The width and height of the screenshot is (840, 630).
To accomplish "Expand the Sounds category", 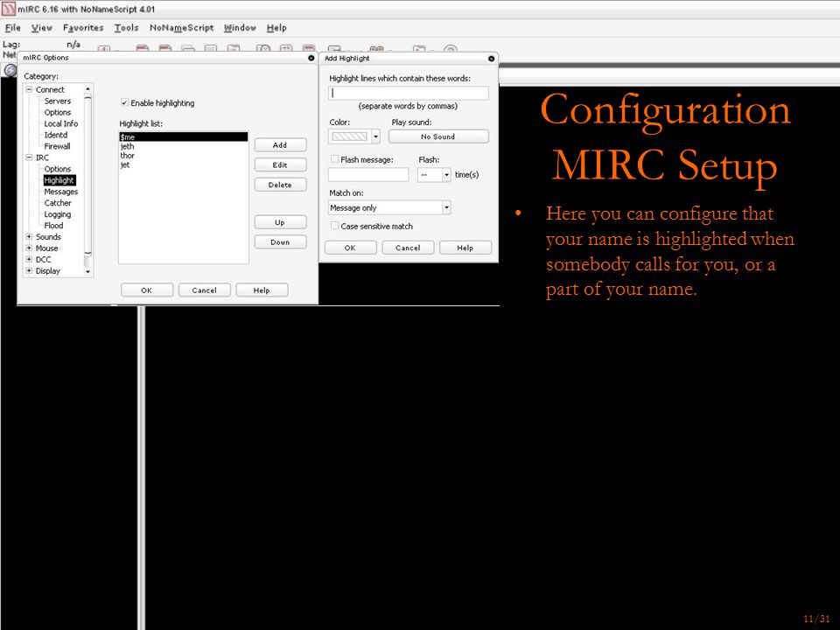I will pyautogui.click(x=30, y=237).
